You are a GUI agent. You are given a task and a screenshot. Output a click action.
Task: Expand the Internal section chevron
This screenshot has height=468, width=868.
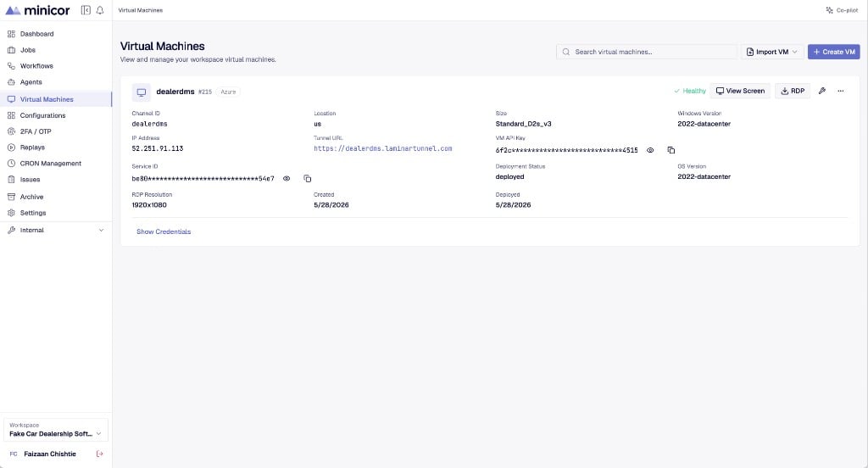102,230
